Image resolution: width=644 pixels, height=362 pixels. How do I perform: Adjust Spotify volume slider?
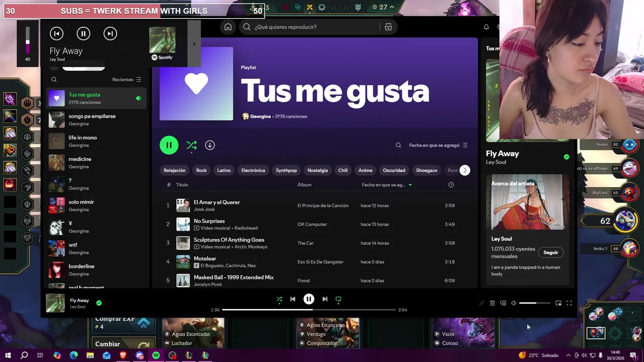534,303
